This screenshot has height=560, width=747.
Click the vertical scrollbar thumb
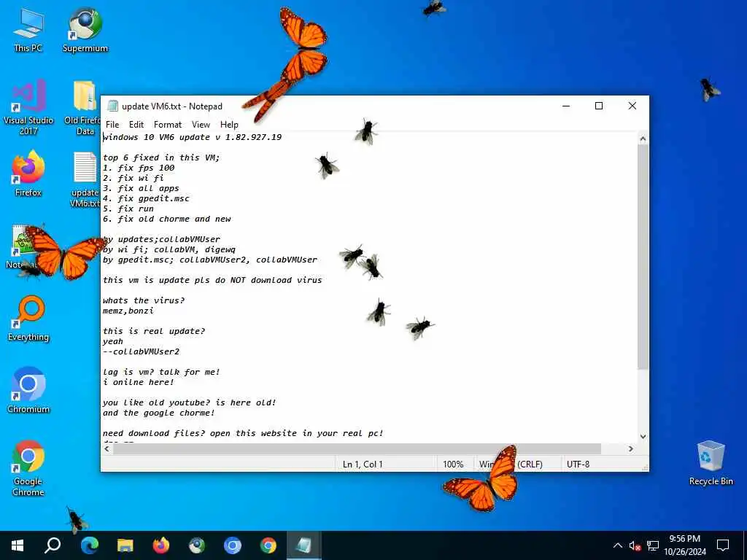click(643, 257)
